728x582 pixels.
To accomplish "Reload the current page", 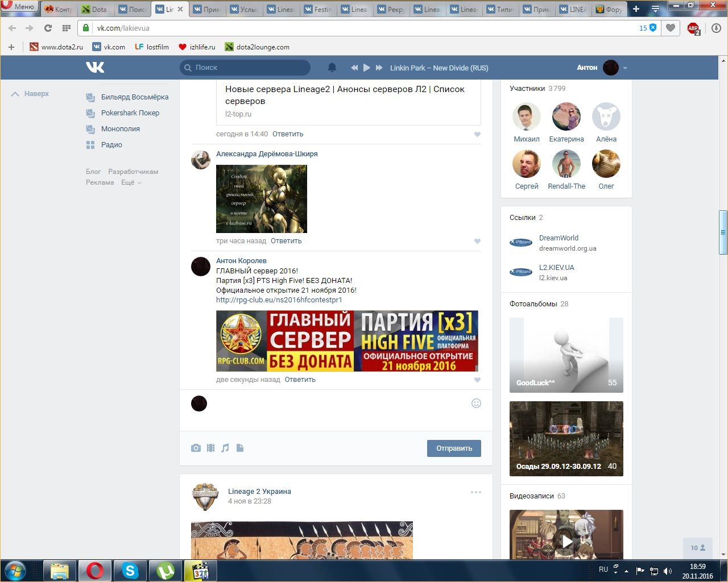I will click(48, 28).
